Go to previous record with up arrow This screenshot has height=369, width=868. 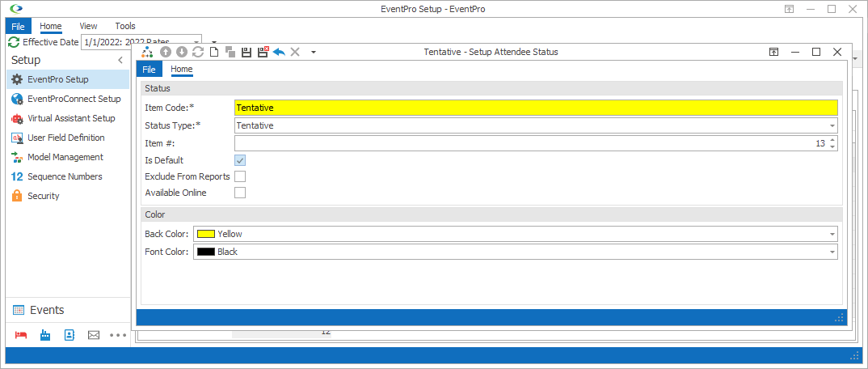point(165,52)
